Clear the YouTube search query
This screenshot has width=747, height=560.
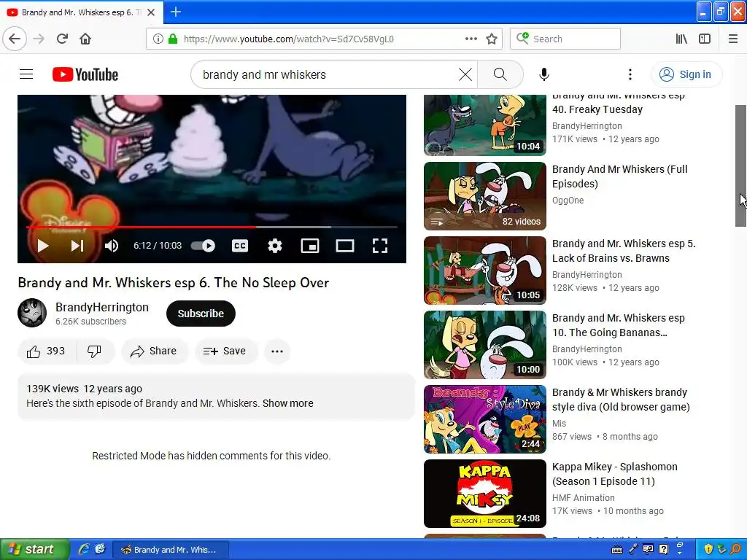click(x=465, y=74)
